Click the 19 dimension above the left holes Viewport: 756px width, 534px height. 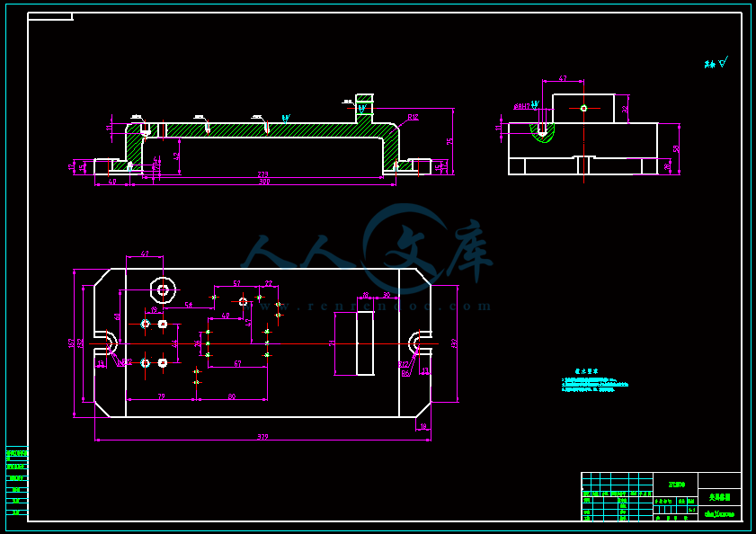[155, 310]
